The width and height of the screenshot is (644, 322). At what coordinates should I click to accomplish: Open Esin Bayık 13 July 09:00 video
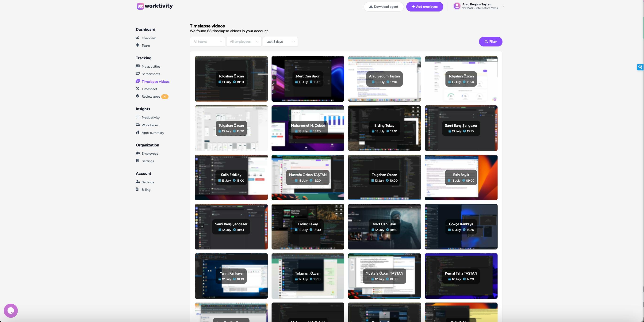click(x=461, y=177)
